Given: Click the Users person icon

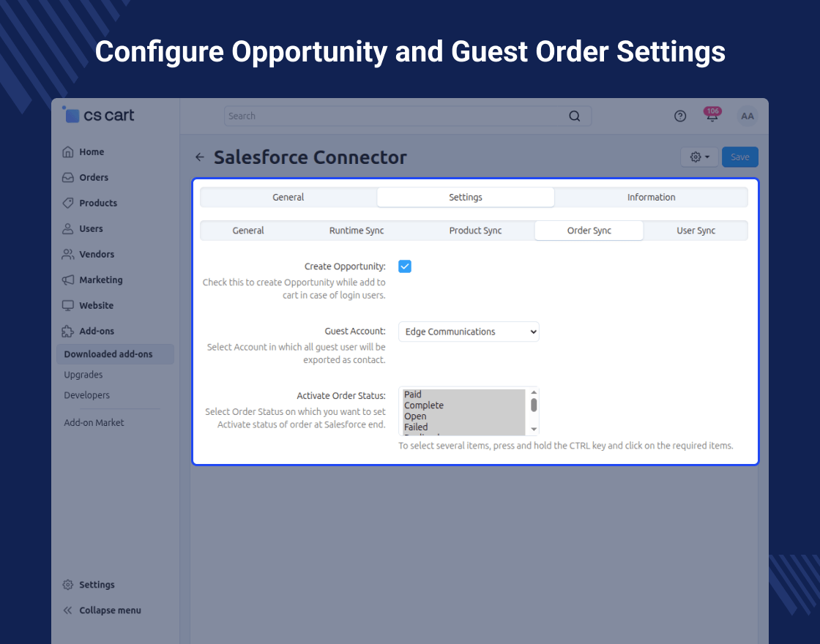Looking at the screenshot, I should (x=68, y=229).
